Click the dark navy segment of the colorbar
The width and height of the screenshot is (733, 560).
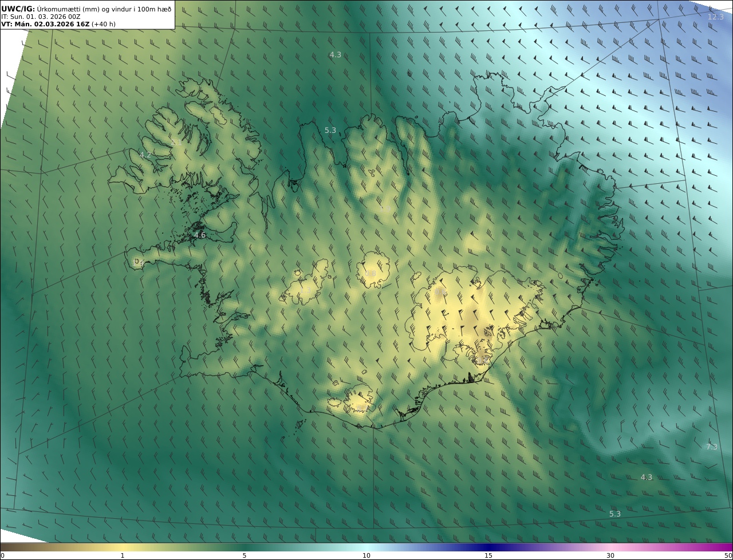pos(488,547)
